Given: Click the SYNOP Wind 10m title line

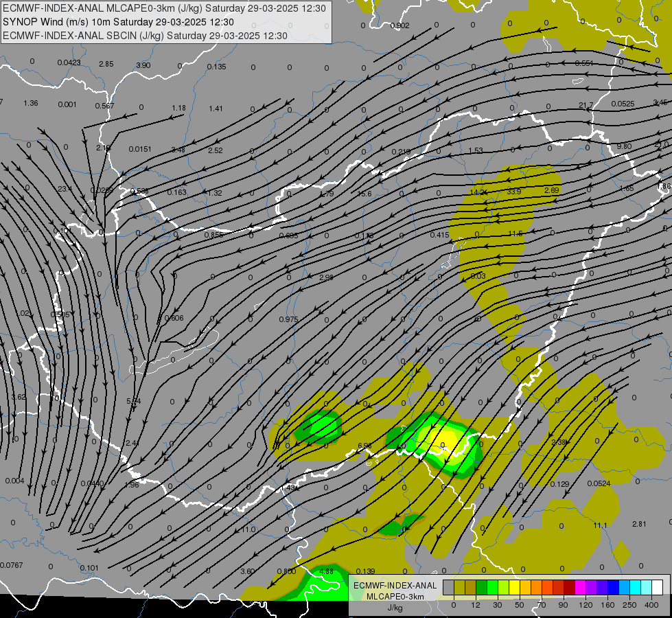Looking at the screenshot, I should pos(118,22).
